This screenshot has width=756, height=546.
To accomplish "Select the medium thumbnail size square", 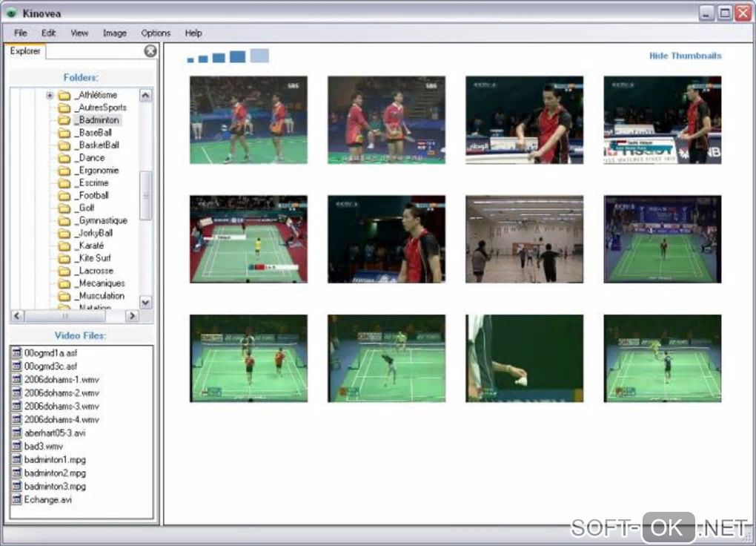I will [219, 58].
